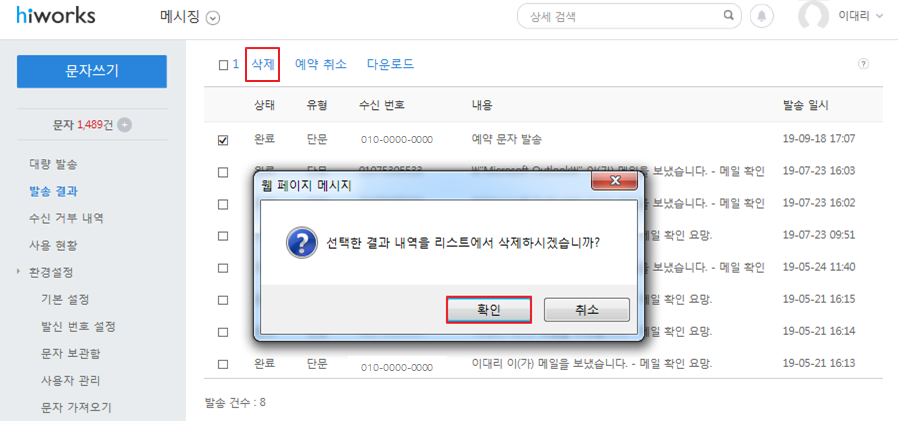Open 수신 거부 내역 in sidebar
Viewport: 898px width, 421px height.
(66, 218)
